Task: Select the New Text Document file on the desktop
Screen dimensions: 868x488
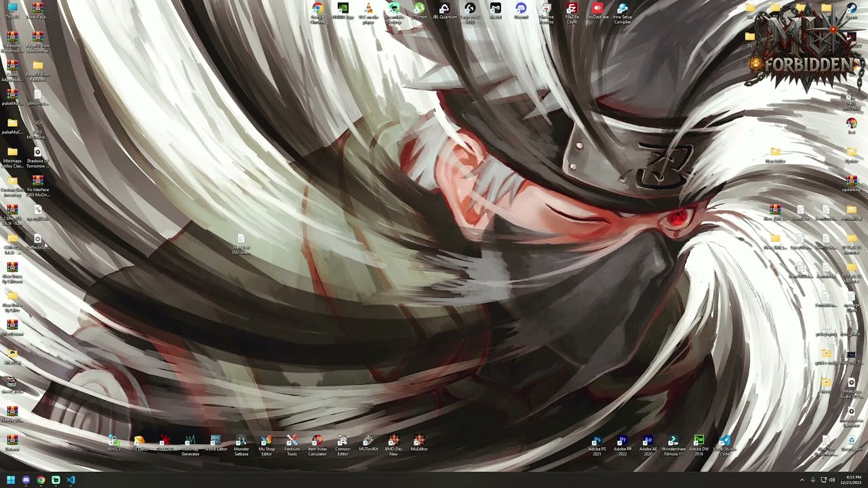Action: (241, 244)
